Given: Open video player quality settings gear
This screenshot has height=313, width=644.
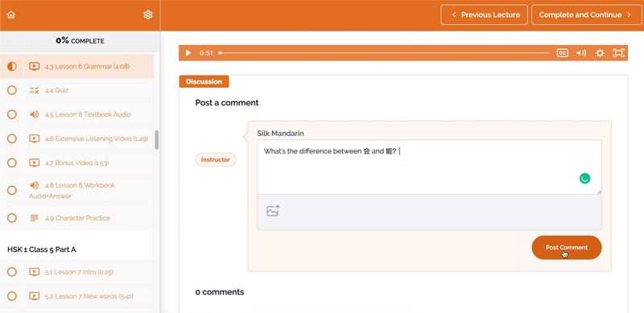Looking at the screenshot, I should point(600,53).
